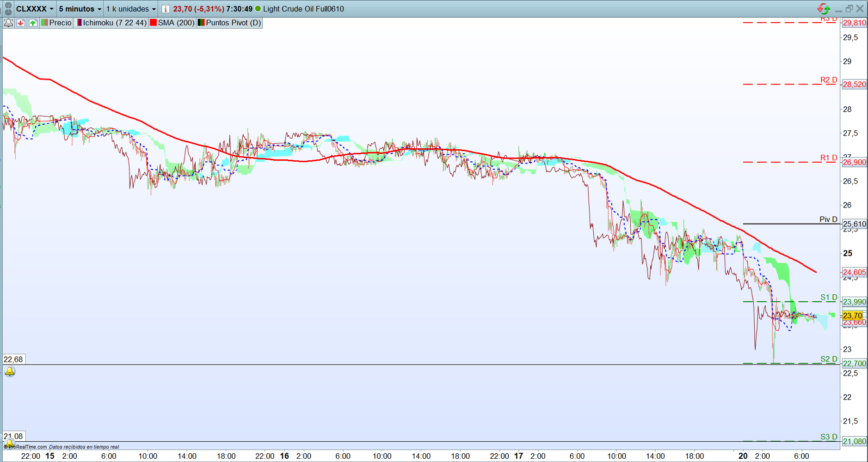Click the green up arrow buy icon
This screenshot has width=868, height=462.
pos(33,23)
